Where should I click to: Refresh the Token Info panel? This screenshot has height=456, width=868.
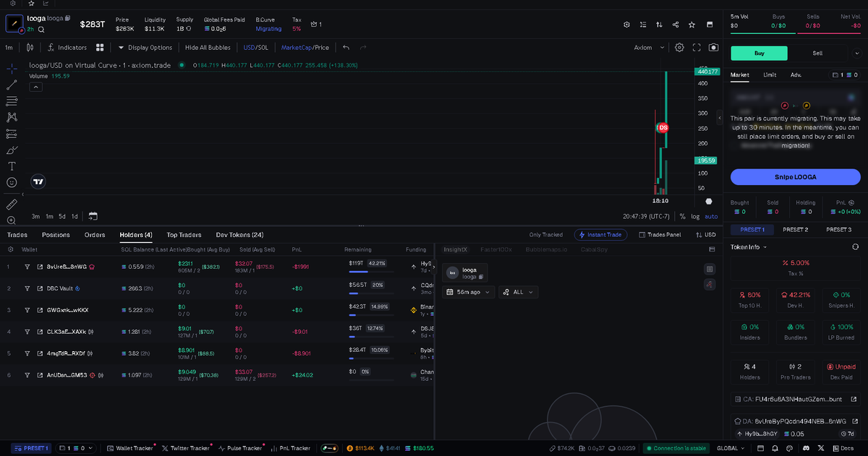click(x=856, y=247)
